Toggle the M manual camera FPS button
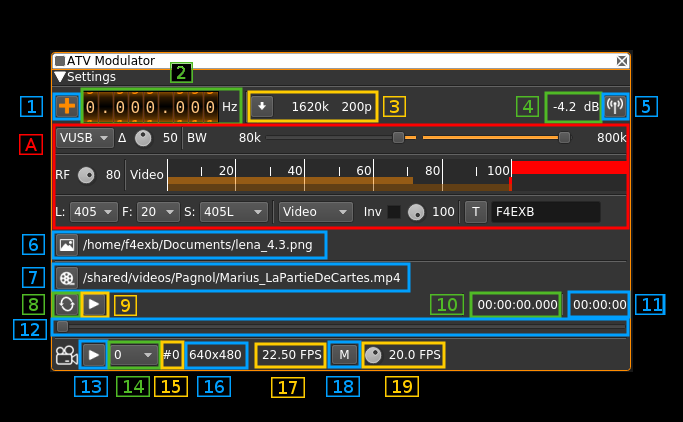This screenshot has height=422, width=683. pyautogui.click(x=344, y=355)
